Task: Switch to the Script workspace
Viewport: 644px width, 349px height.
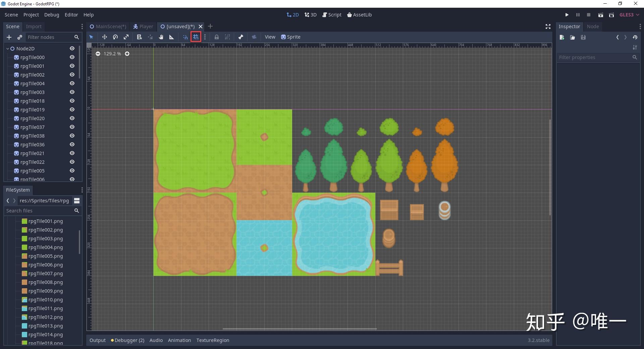Action: (332, 15)
